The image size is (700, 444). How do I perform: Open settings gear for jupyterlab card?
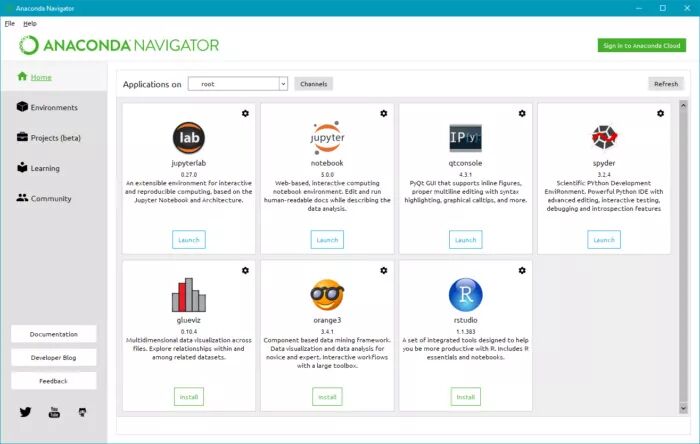(x=245, y=113)
